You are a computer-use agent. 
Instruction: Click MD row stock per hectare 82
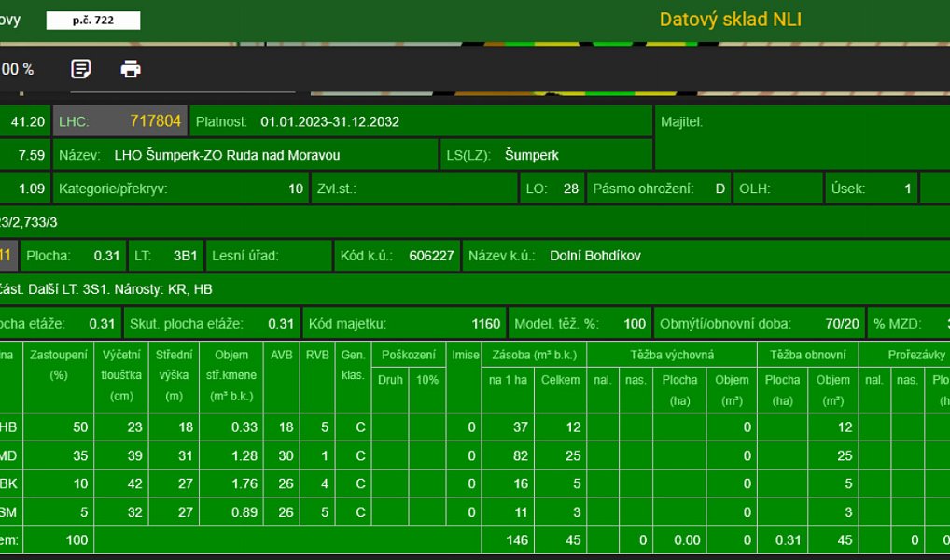pyautogui.click(x=521, y=455)
